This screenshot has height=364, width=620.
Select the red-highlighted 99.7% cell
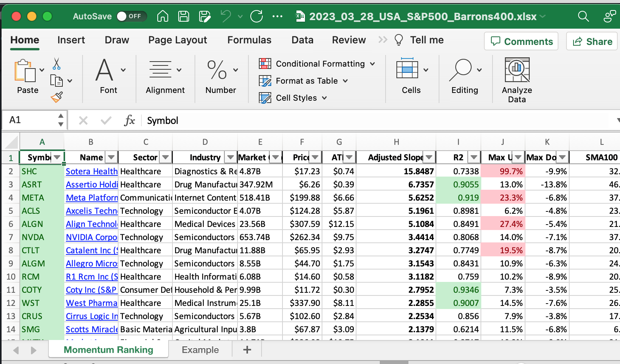(x=503, y=171)
